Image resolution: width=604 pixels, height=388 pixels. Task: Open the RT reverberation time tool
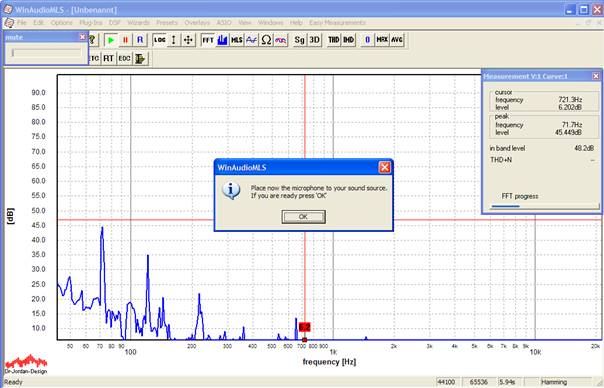click(x=108, y=59)
